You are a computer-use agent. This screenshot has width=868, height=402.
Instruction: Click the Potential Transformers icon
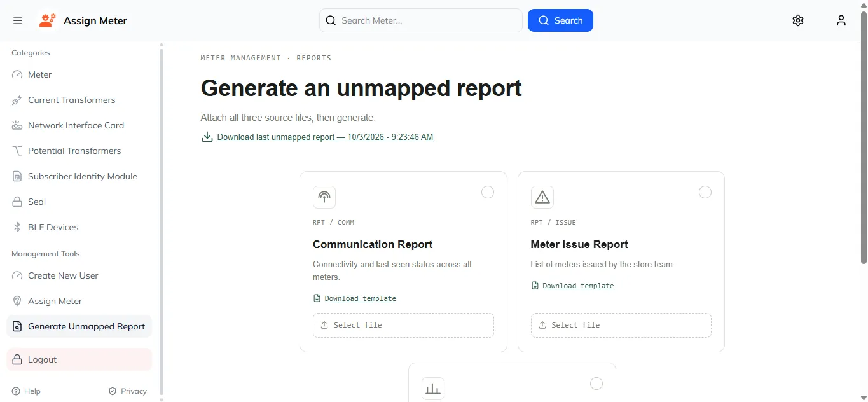pos(17,151)
